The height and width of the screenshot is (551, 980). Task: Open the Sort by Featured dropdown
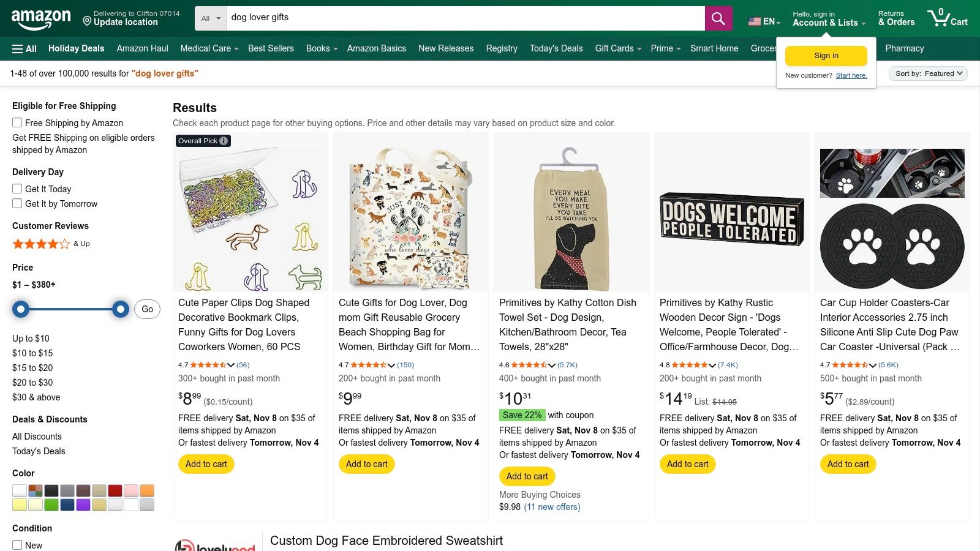coord(928,73)
